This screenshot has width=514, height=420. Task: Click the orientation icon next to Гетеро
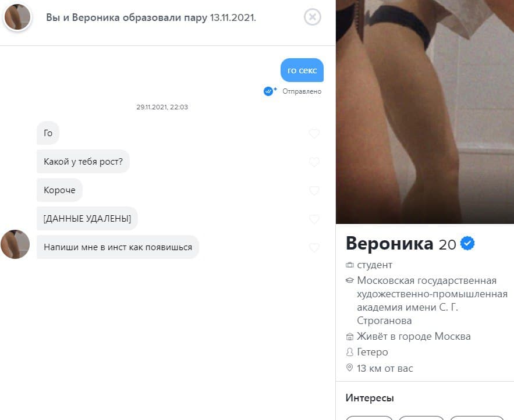350,352
